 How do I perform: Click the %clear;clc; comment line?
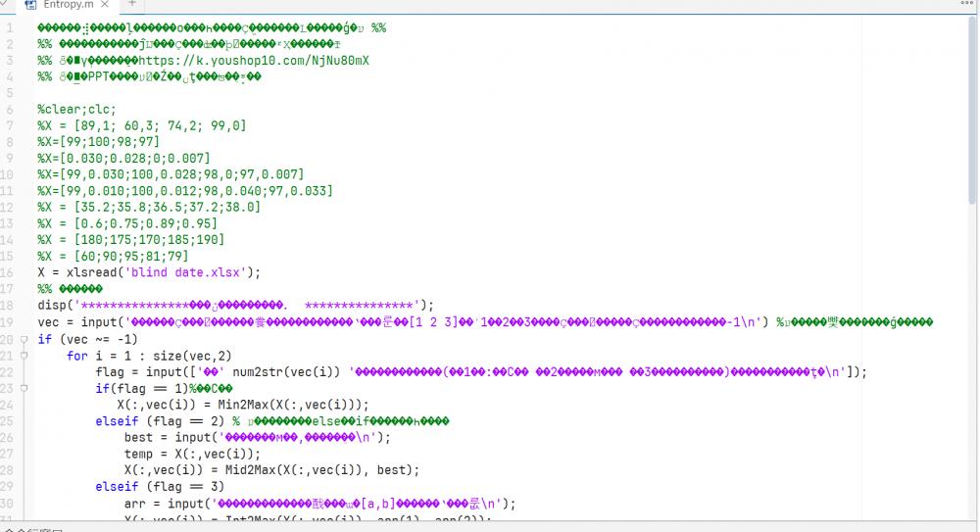(76, 109)
